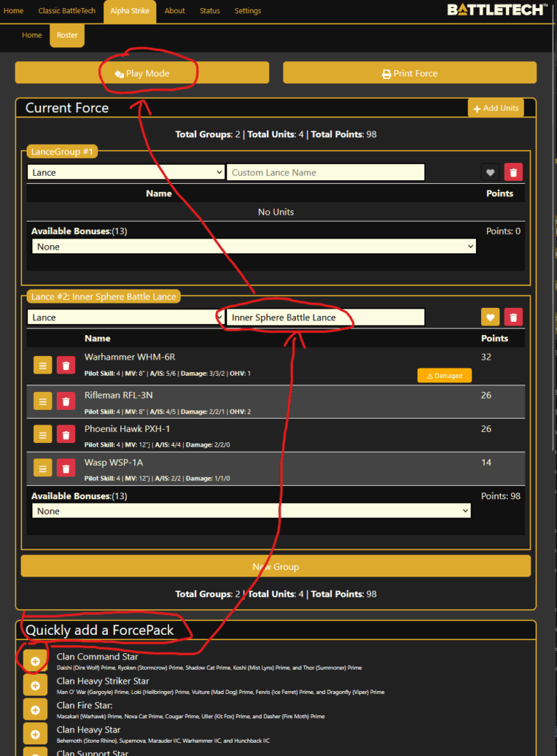Screen dimensions: 557x756
Task: Toggle favorite heart for LanceGroup #1
Action: point(490,172)
